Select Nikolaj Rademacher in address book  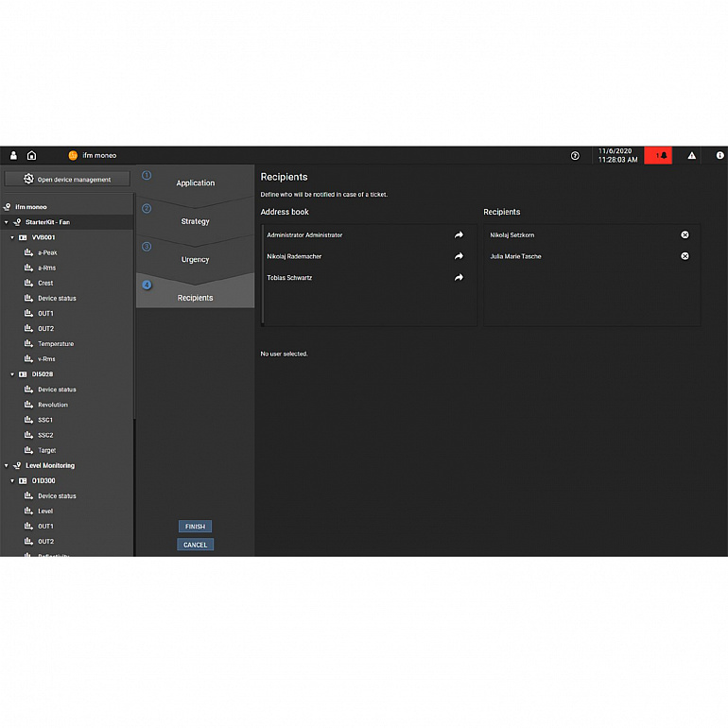pos(294,256)
